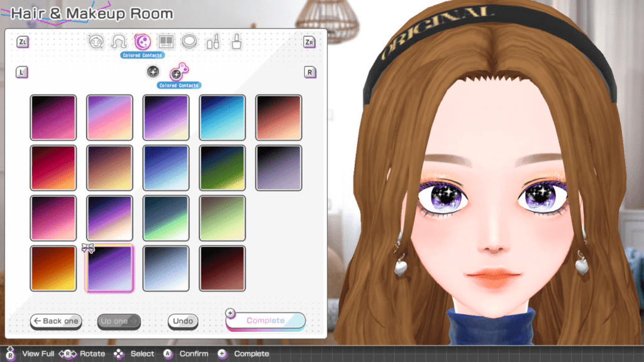Pick the blue to cyan gradient swatch
The width and height of the screenshot is (644, 362).
(x=222, y=118)
